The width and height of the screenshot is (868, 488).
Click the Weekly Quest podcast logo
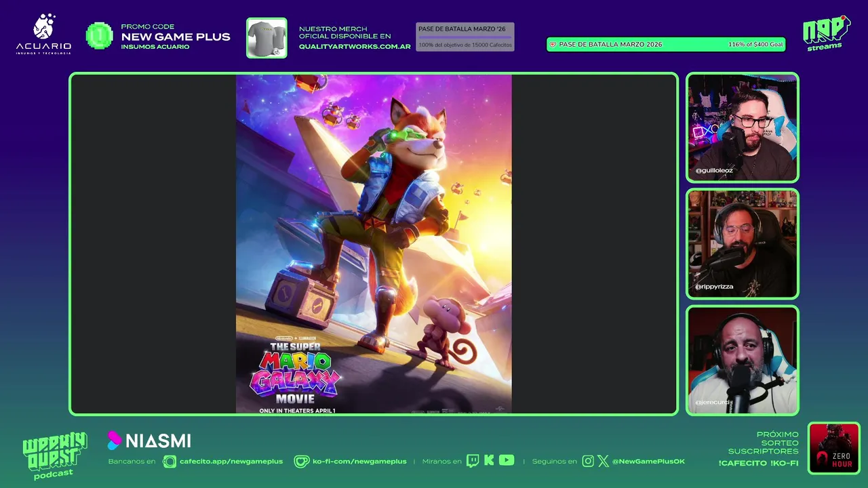coord(54,455)
